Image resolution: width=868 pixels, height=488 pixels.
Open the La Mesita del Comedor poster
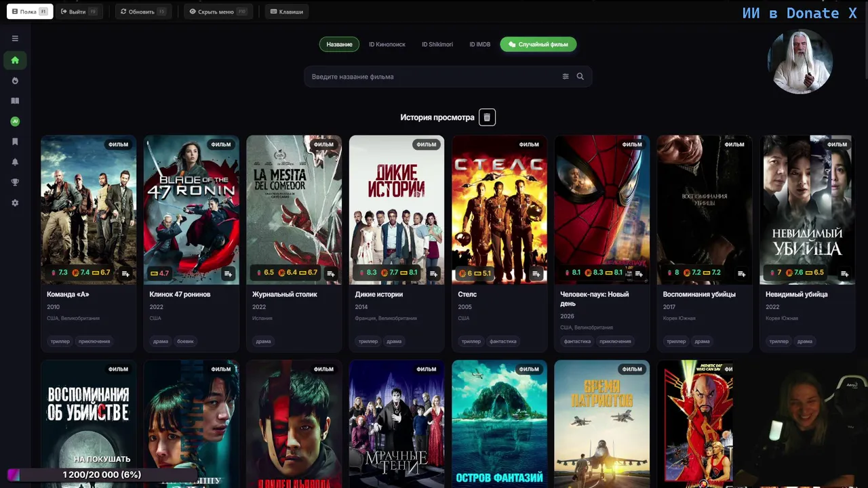pos(294,210)
